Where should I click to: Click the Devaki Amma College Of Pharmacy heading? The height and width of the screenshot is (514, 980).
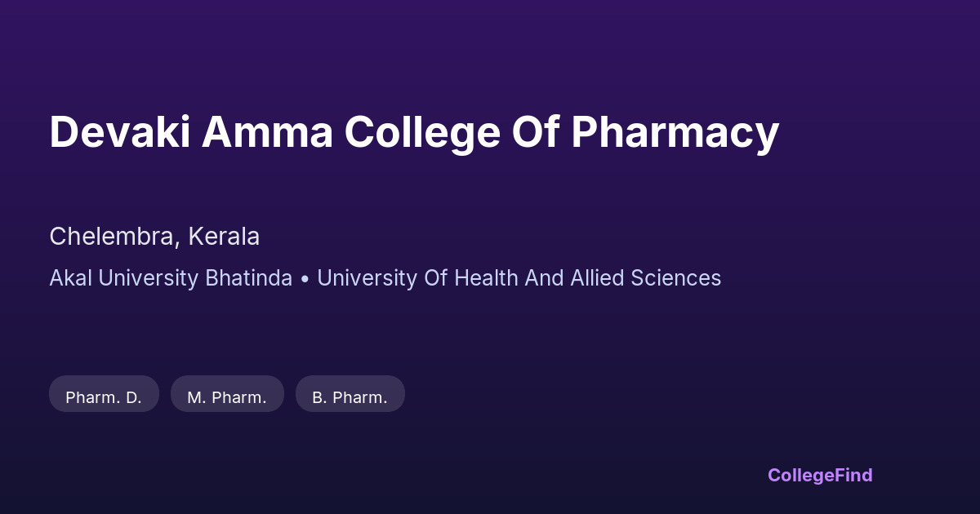tap(414, 132)
